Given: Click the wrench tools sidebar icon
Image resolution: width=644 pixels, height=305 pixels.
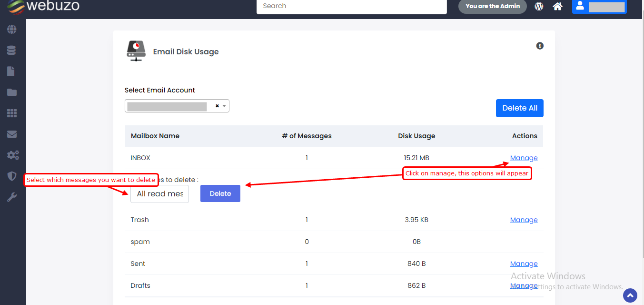Looking at the screenshot, I should click(x=12, y=197).
